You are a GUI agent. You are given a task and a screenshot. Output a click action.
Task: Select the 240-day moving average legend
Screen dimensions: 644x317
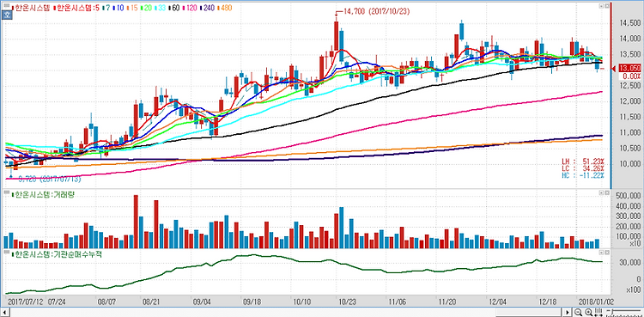click(208, 8)
